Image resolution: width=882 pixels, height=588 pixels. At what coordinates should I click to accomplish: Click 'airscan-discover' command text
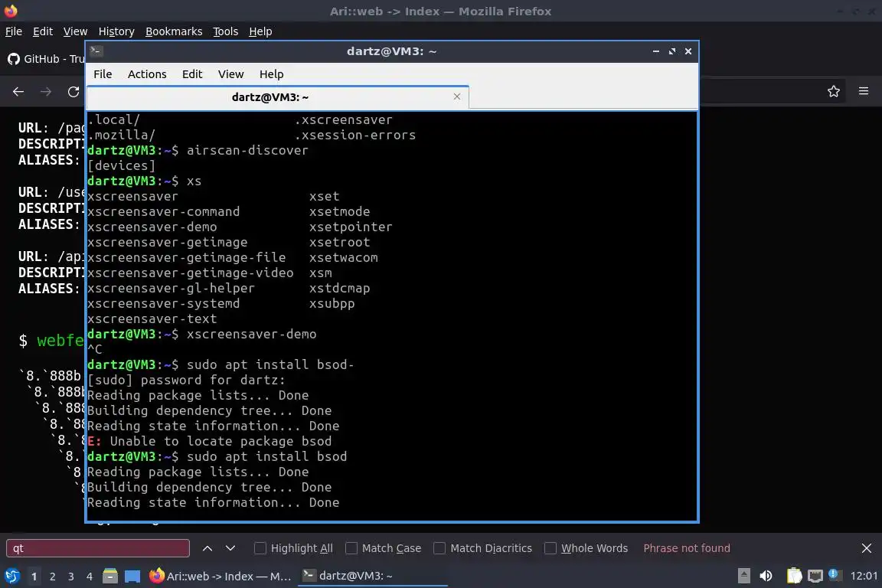coord(247,150)
